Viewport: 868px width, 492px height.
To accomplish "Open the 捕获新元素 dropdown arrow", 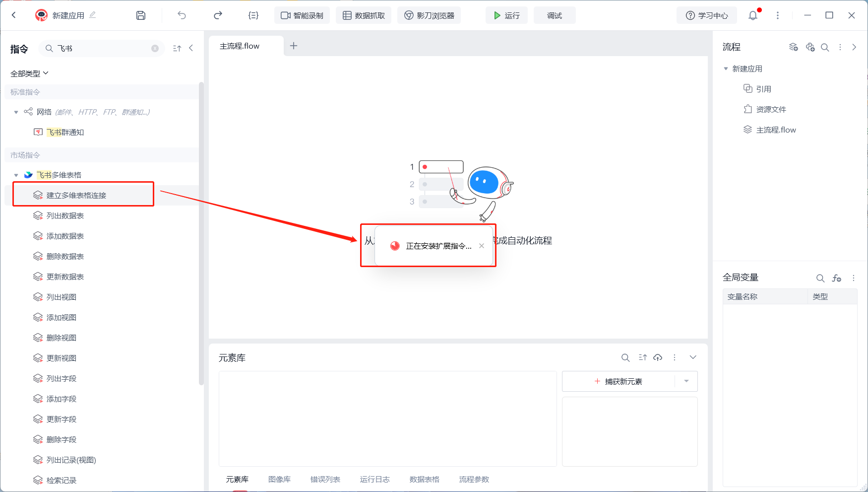I will [686, 381].
